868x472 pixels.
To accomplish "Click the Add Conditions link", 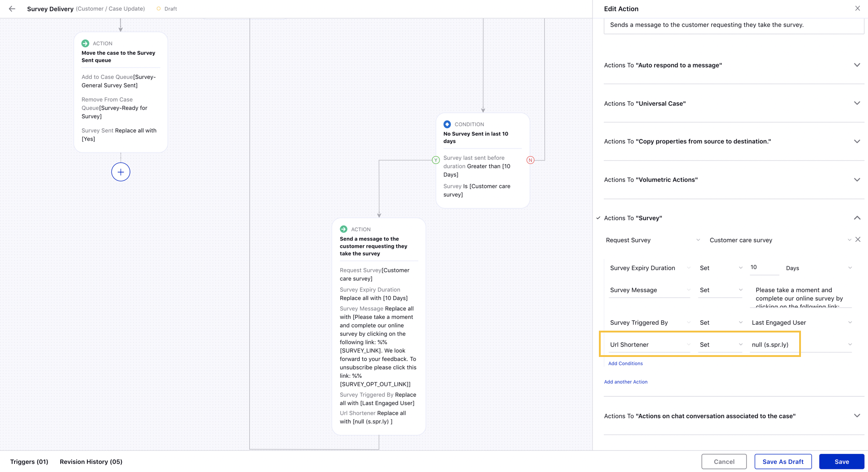I will 625,363.
